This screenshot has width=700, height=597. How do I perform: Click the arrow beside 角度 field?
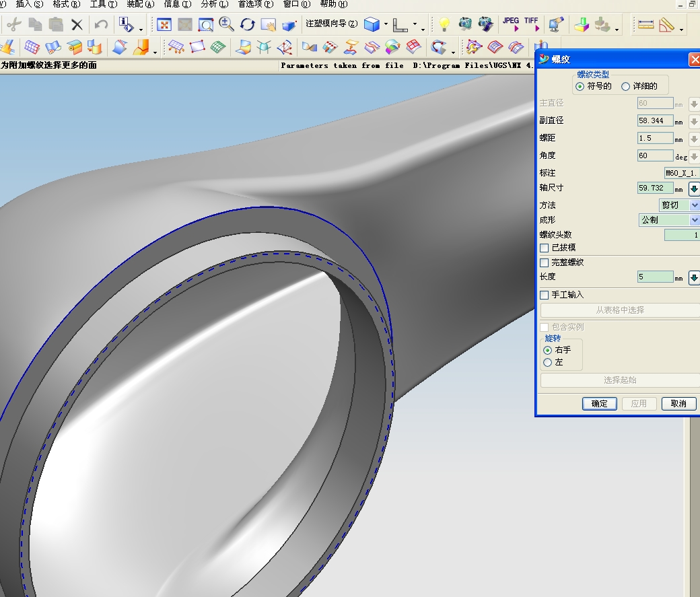coord(694,156)
